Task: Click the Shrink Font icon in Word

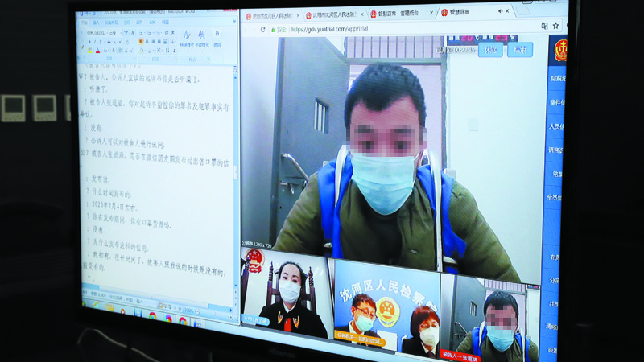Action: 131,51
